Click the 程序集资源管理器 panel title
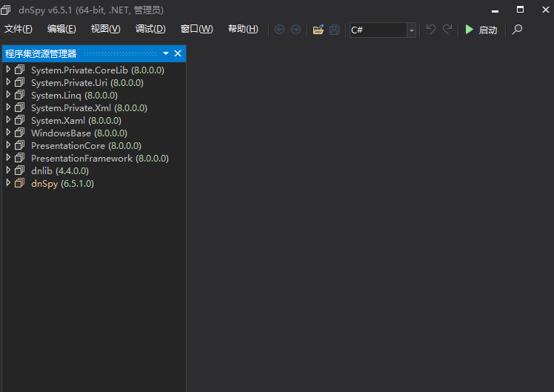 click(41, 54)
